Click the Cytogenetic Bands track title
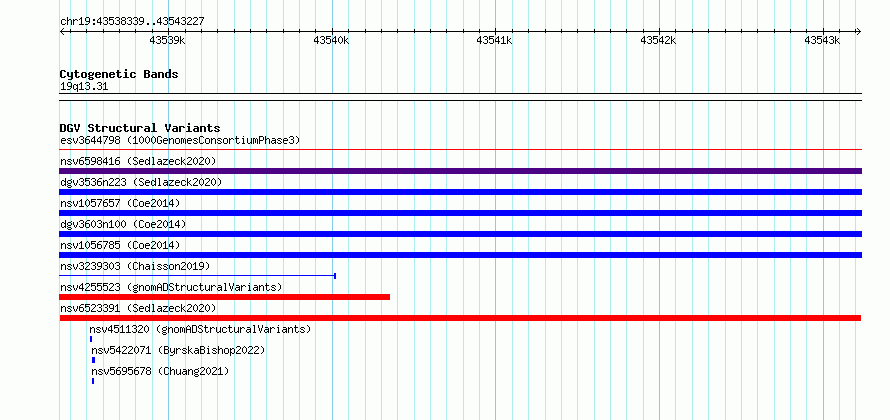This screenshot has height=420, width=890. [x=119, y=74]
